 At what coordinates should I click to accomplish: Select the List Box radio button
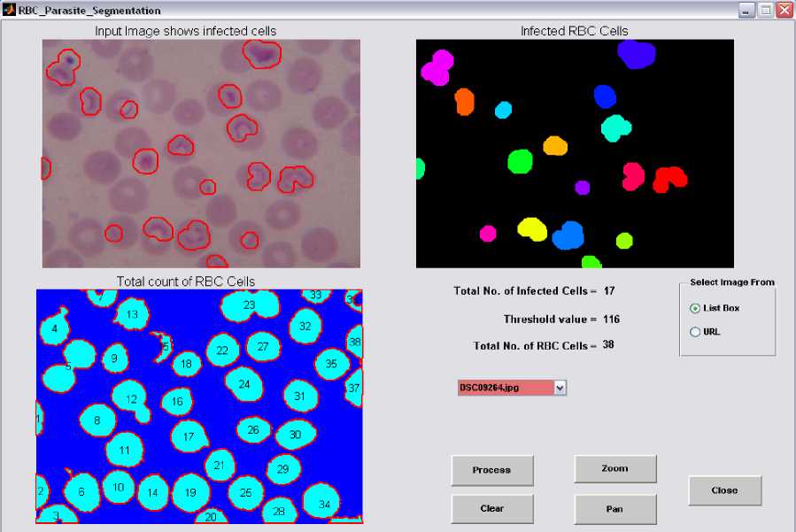click(694, 308)
